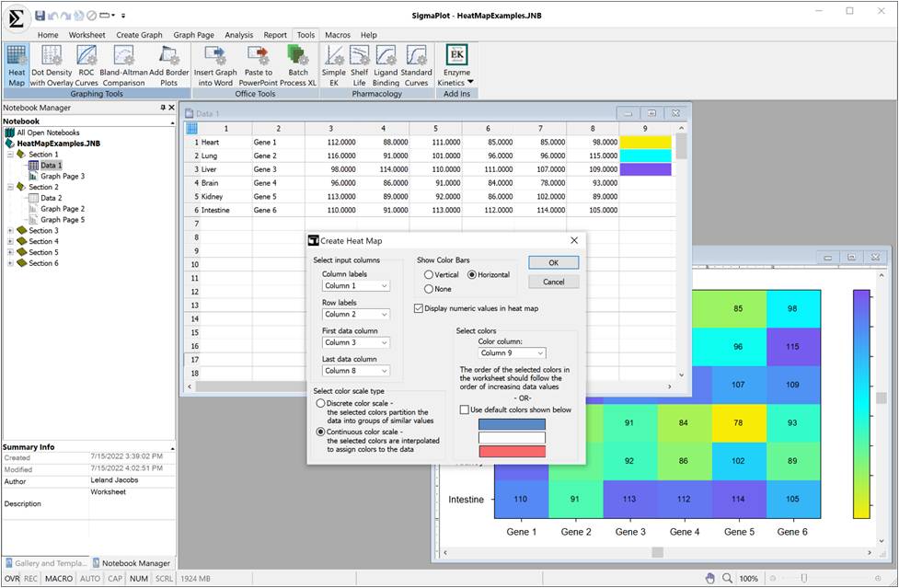This screenshot has width=899, height=588.
Task: Cancel the Create Heat Map dialog
Action: [553, 282]
